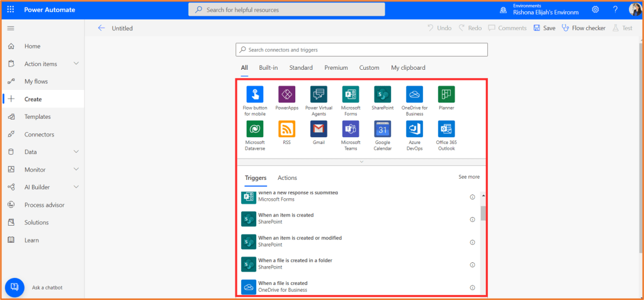Expand the Data section in sidebar

(x=76, y=152)
